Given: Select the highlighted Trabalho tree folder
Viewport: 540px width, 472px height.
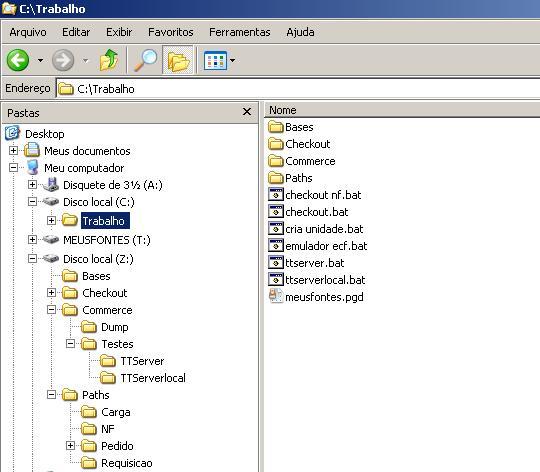Looking at the screenshot, I should [x=105, y=221].
